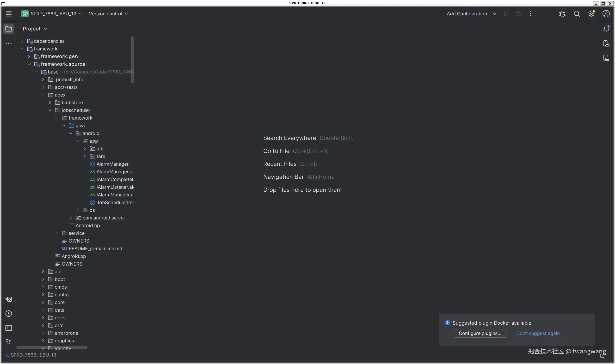This screenshot has height=364, width=615.
Task: Open the Notifications bell icon
Action: [606, 29]
